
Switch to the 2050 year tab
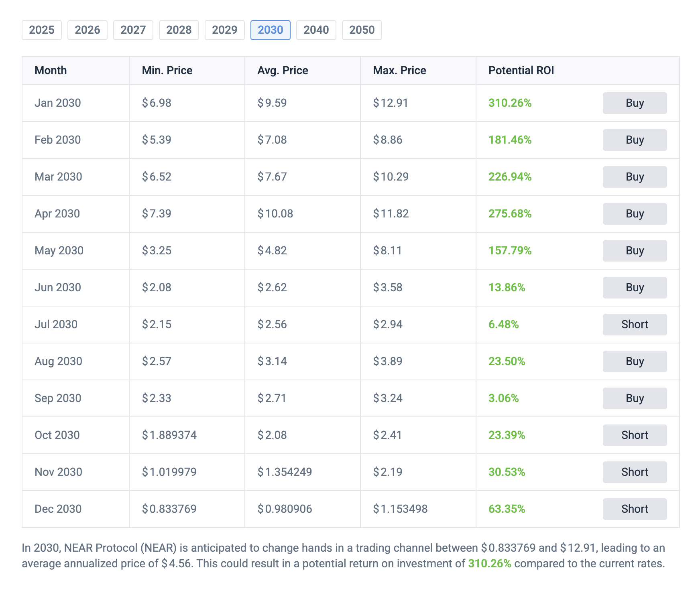(362, 30)
